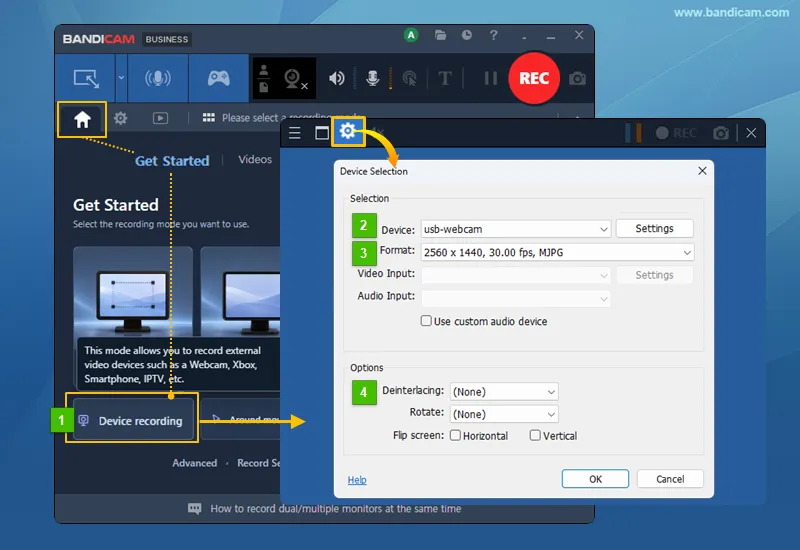
Task: Click the volume meter bars in device window
Action: click(x=634, y=133)
